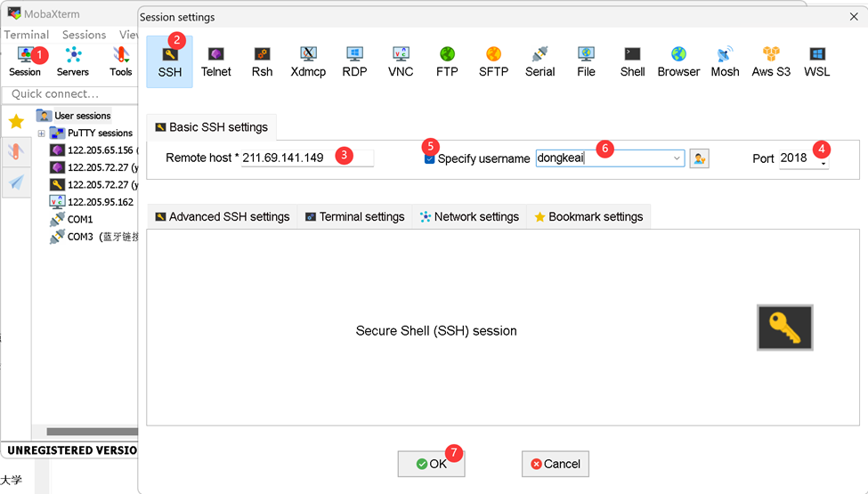Select the Telnet session type icon

[x=215, y=61]
